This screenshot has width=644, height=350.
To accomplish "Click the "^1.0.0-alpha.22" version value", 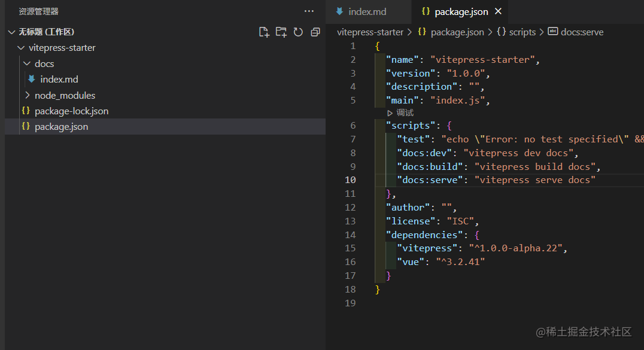I will coord(516,248).
